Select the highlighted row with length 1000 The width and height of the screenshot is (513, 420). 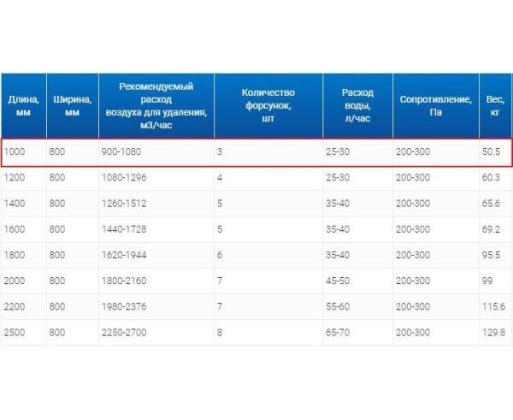256,152
